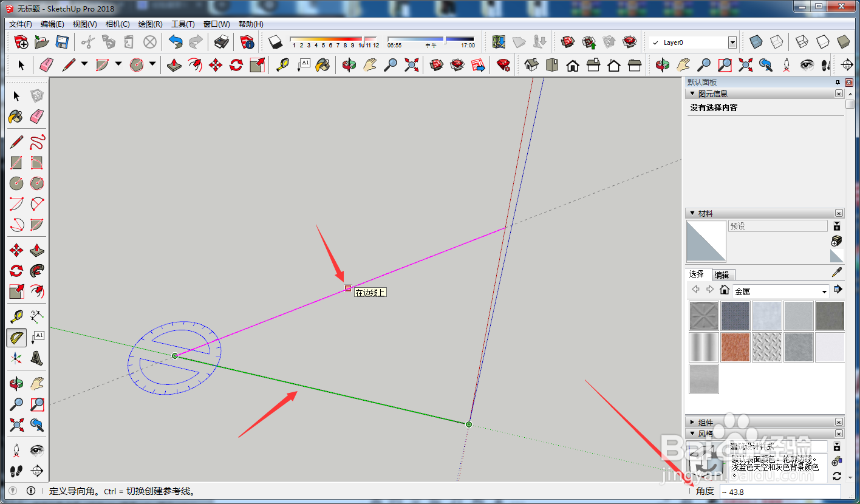Collapse the 风格 panel
The height and width of the screenshot is (504, 860).
pyautogui.click(x=692, y=434)
